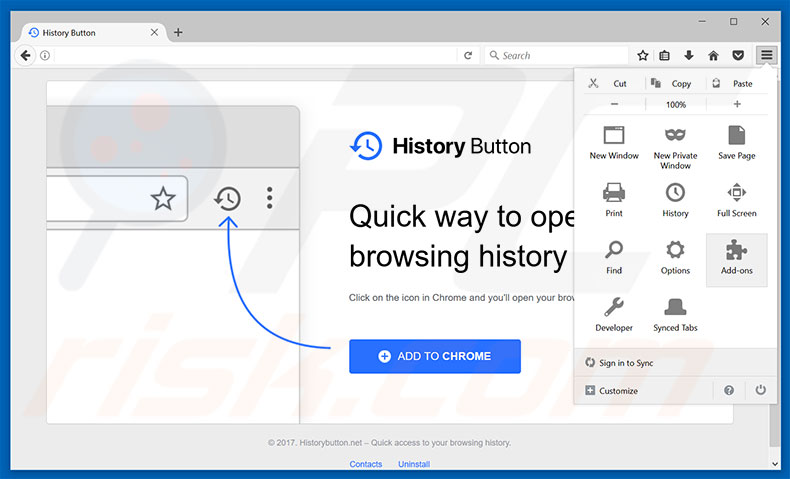790x479 pixels.
Task: Open Find in page
Action: point(614,257)
